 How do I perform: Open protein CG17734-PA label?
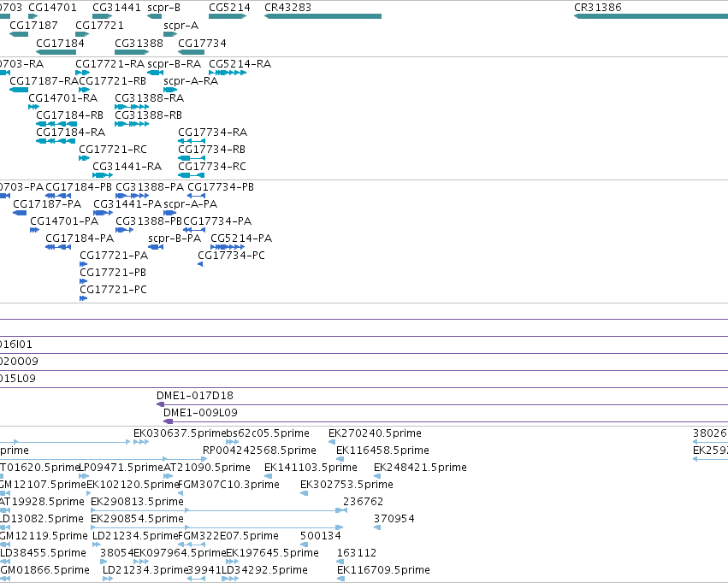coord(217,221)
